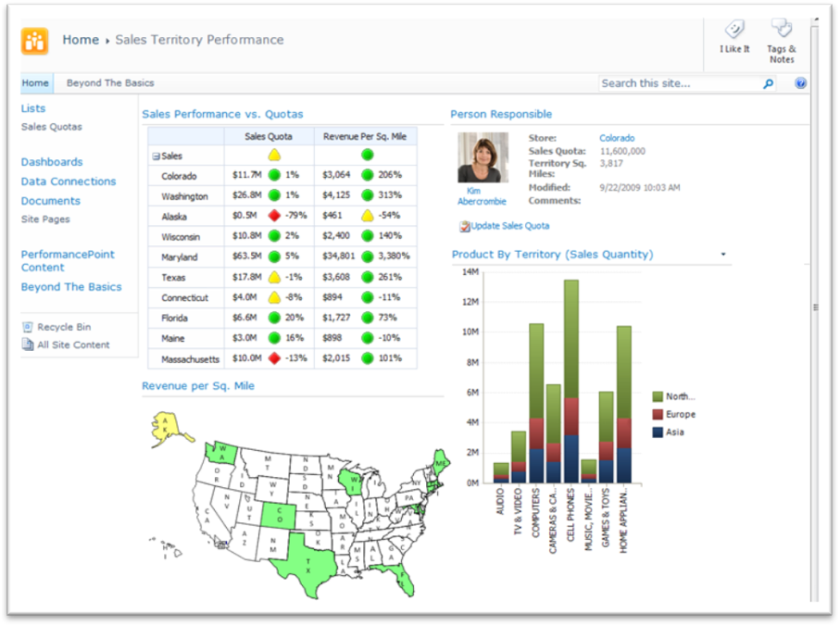Click the search magnifier icon
Screen dimensions: 840x626
click(768, 83)
